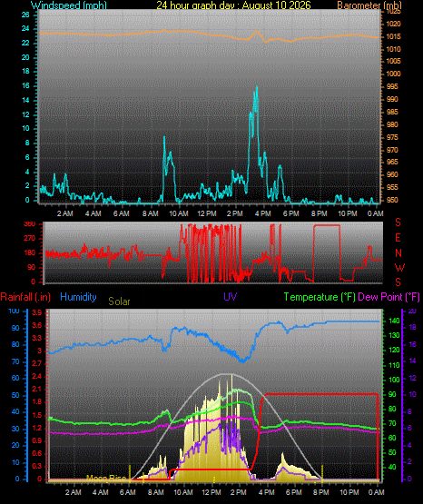
Task: Click the 2.7 value on rainfall axis
Action: 37,363
